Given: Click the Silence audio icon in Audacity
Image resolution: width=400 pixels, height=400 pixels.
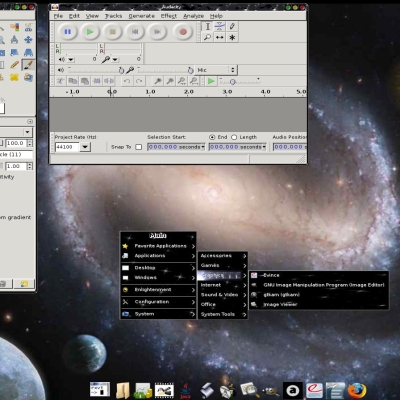Looking at the screenshot, I should point(109,81).
